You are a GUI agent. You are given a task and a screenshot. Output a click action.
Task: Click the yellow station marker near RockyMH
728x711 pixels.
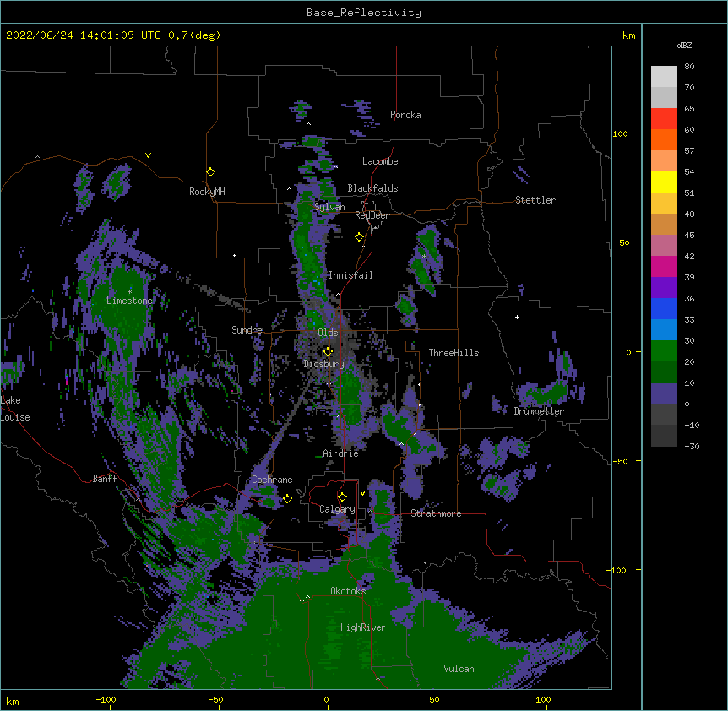(x=211, y=172)
